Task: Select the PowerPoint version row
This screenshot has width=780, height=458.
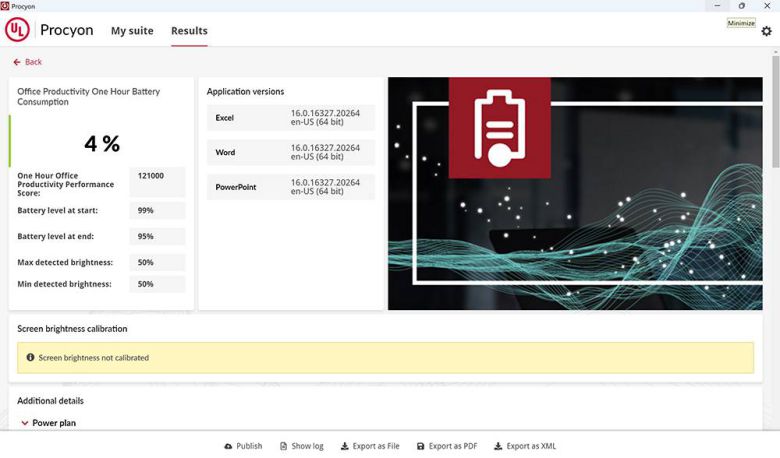Action: pyautogui.click(x=290, y=187)
